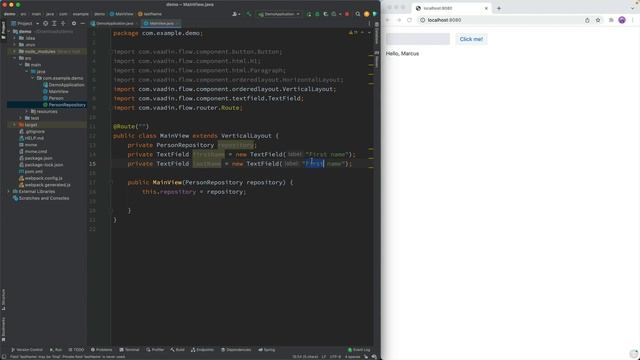Open the Event Log
640x360 pixels.
click(x=359, y=350)
